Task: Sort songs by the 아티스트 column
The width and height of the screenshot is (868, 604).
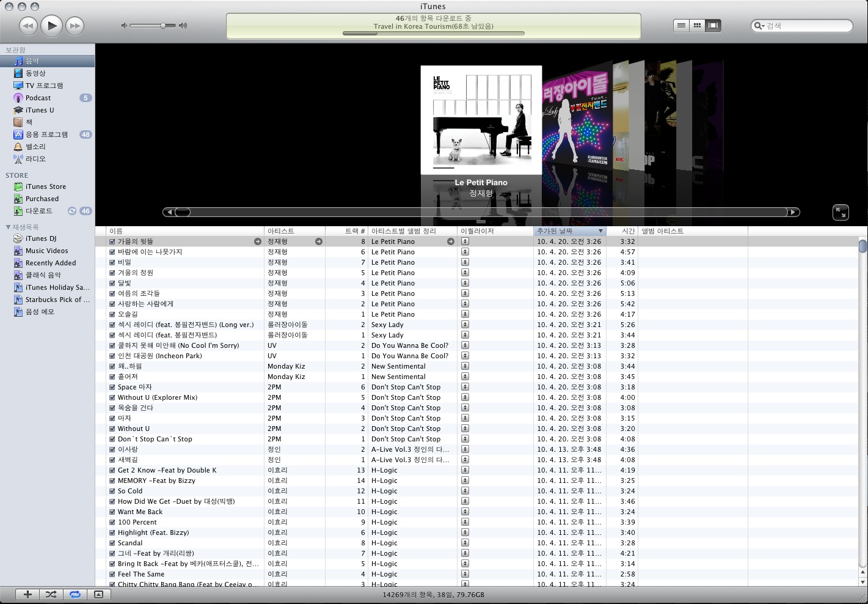Action: click(x=294, y=231)
